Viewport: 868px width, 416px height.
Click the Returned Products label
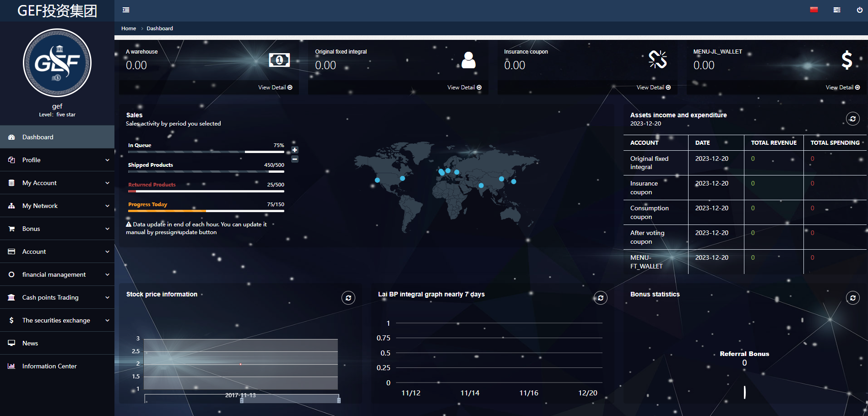pyautogui.click(x=152, y=185)
